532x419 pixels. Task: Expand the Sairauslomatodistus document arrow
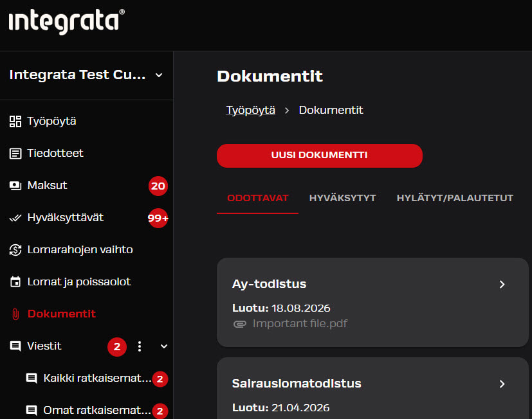[502, 384]
